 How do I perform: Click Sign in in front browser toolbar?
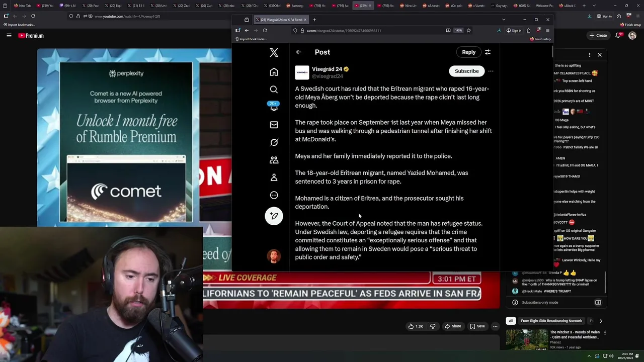tap(514, 30)
